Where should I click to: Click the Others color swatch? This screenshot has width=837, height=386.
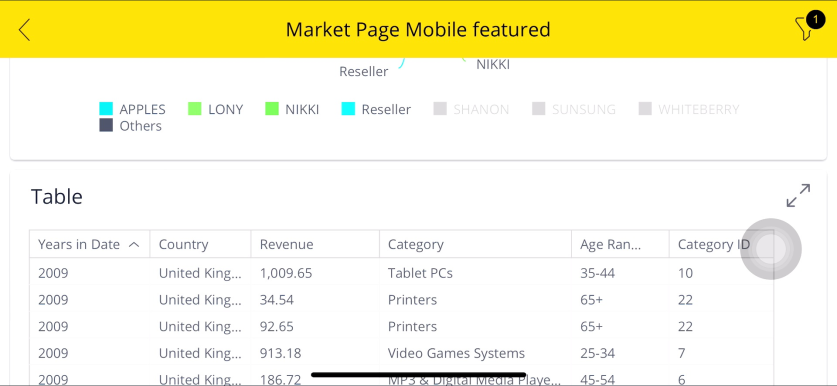point(106,125)
